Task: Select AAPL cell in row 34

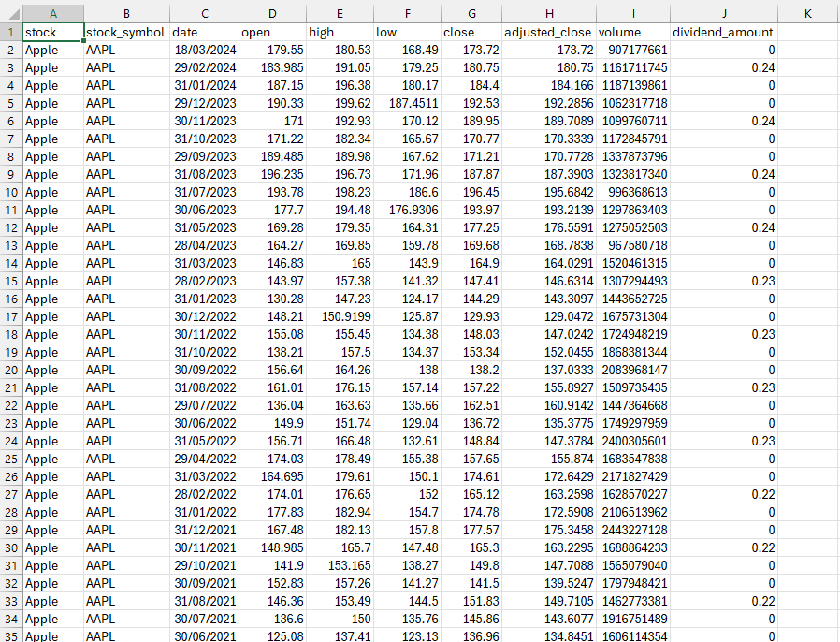Action: coord(126,619)
